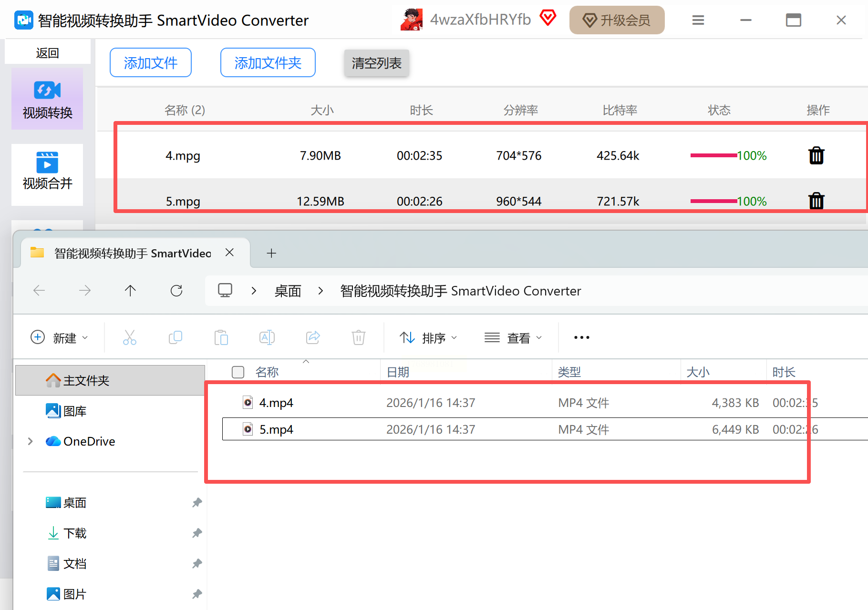Expand the OneDrive tree node

tap(31, 441)
